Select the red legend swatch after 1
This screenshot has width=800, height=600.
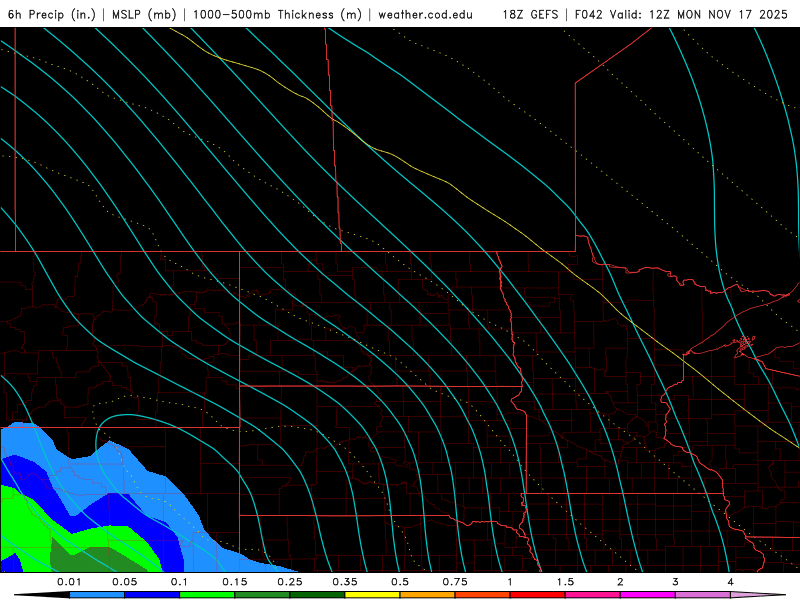pos(538,595)
